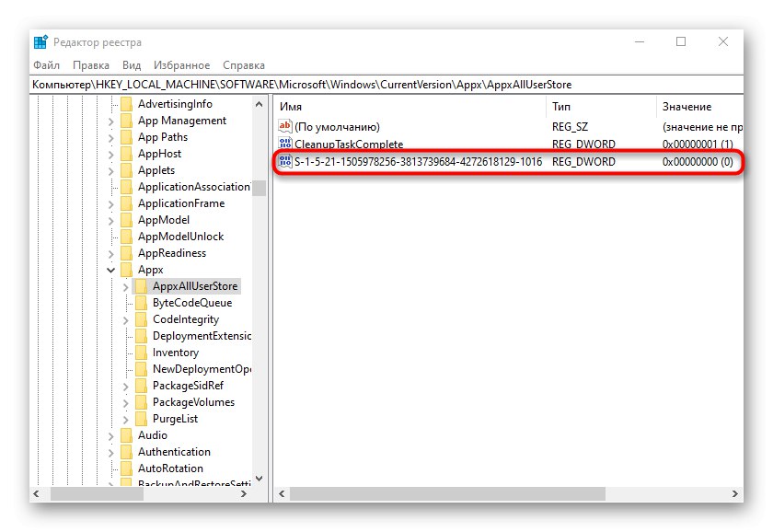Select the S-1-5-21-1505978256 value name

coord(418,162)
